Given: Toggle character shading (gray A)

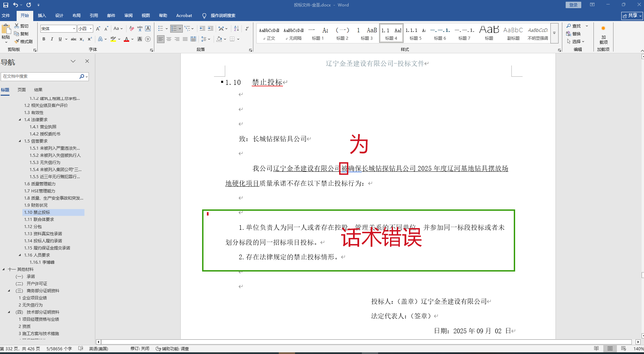Looking at the screenshot, I should pyautogui.click(x=140, y=39).
